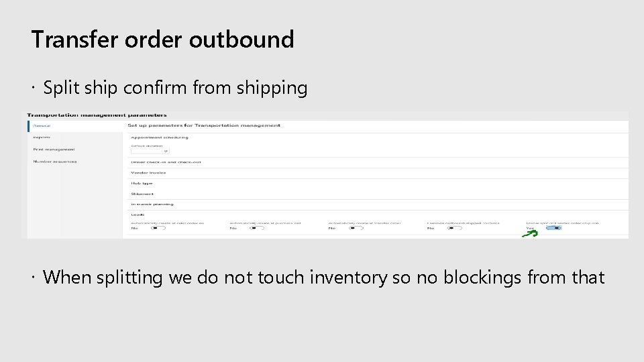Disable split of transfer order ship confirm
Screen dimensions: 644x362
pyautogui.click(x=553, y=228)
